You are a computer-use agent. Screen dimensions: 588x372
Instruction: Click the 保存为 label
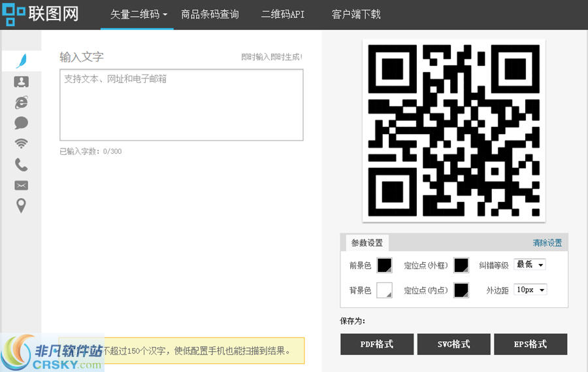pos(353,321)
